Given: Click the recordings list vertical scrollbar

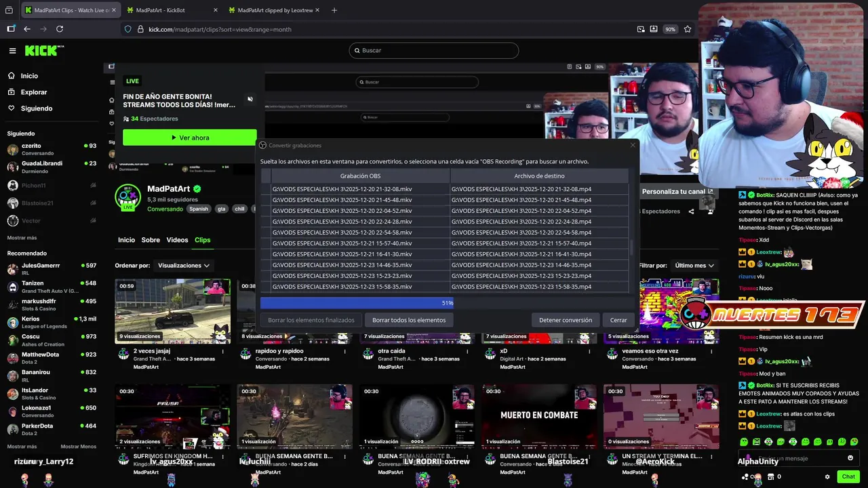Looking at the screenshot, I should (x=632, y=247).
